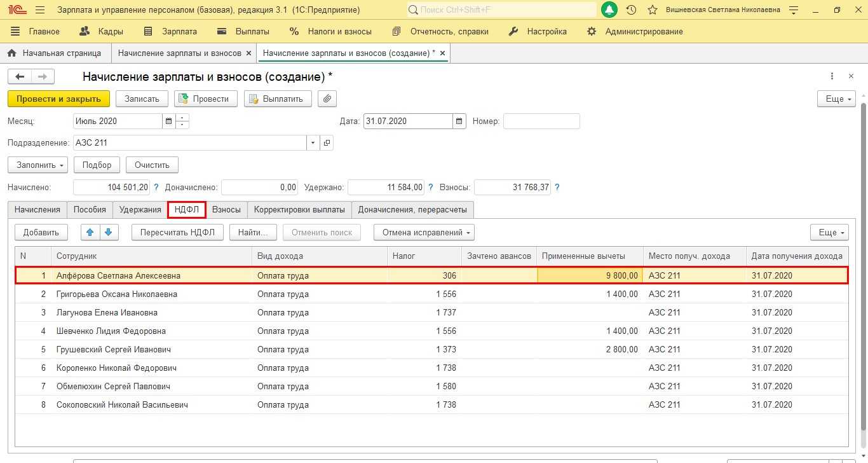Open the calendar picker for Дата
Viewport: 868px width, 463px height.
point(459,121)
